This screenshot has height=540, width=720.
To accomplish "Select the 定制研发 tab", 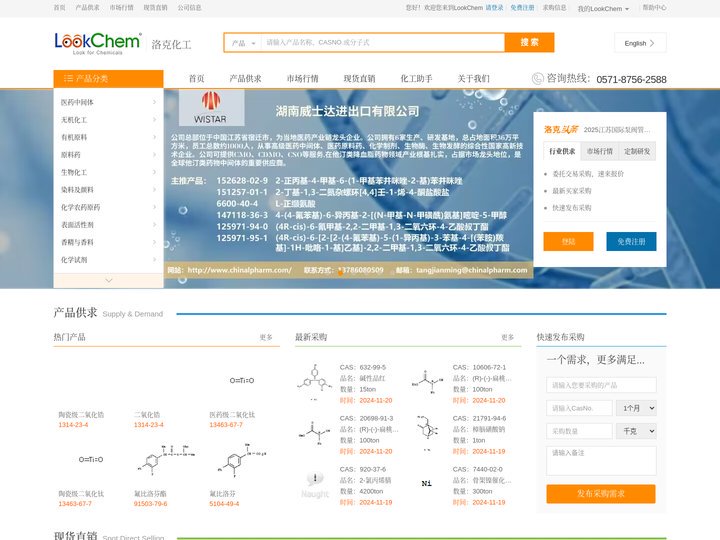I will coord(637,151).
